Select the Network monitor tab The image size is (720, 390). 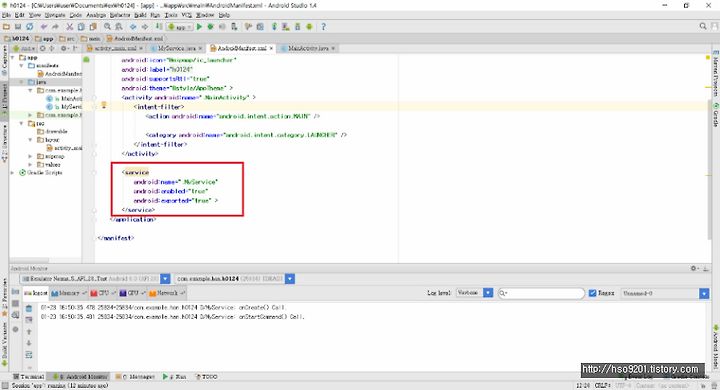[x=167, y=293]
